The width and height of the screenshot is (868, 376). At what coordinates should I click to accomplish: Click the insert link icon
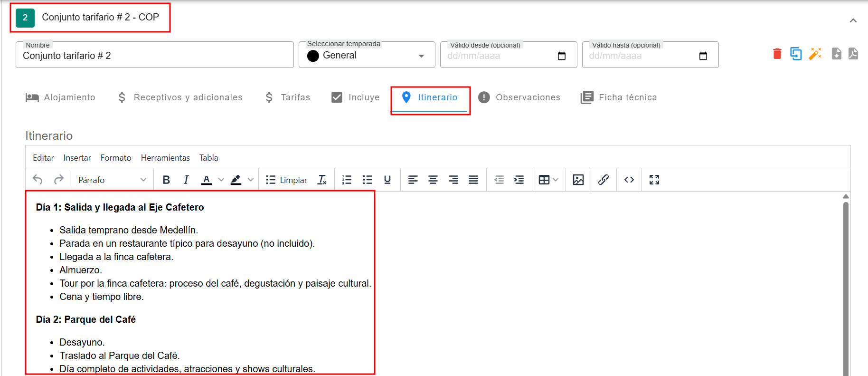click(604, 180)
